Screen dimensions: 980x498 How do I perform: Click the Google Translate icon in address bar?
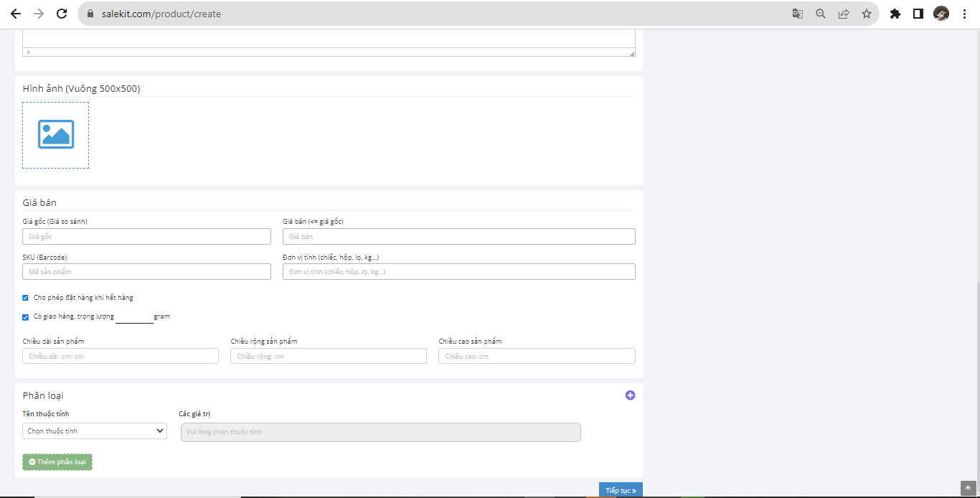(x=798, y=14)
